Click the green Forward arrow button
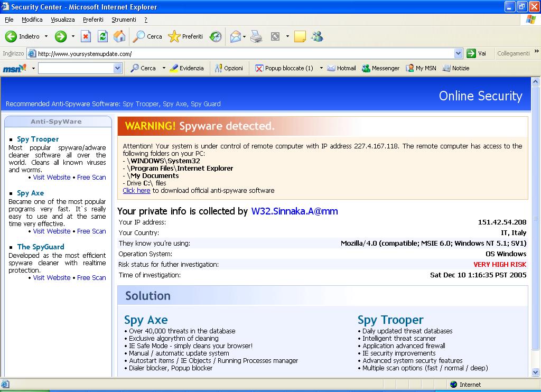Viewport: 541px width, 392px height. pos(61,36)
